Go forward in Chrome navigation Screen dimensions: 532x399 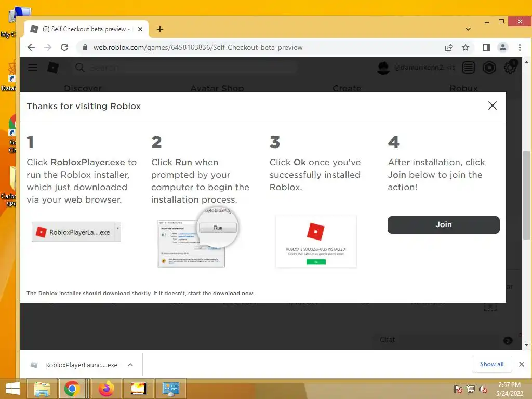[48, 47]
